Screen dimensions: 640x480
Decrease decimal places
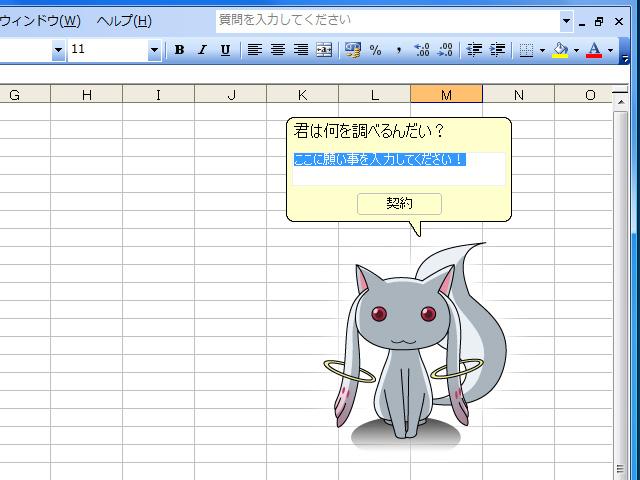[x=445, y=50]
